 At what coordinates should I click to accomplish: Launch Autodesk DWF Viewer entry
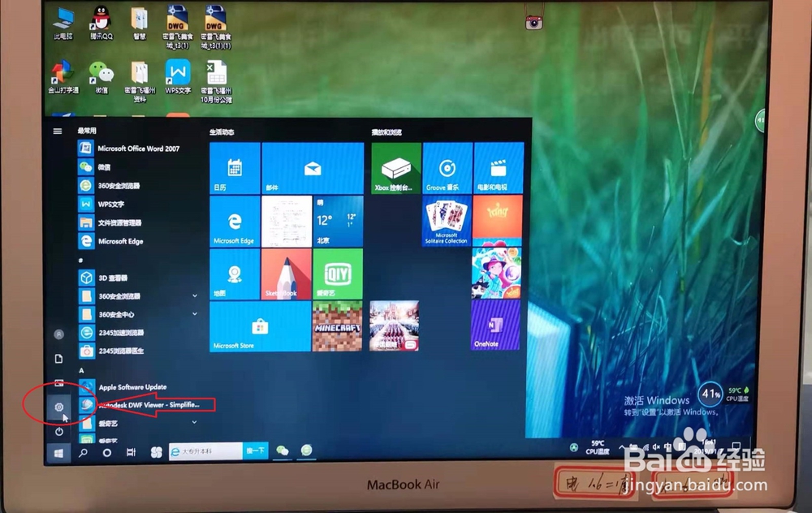pyautogui.click(x=140, y=405)
